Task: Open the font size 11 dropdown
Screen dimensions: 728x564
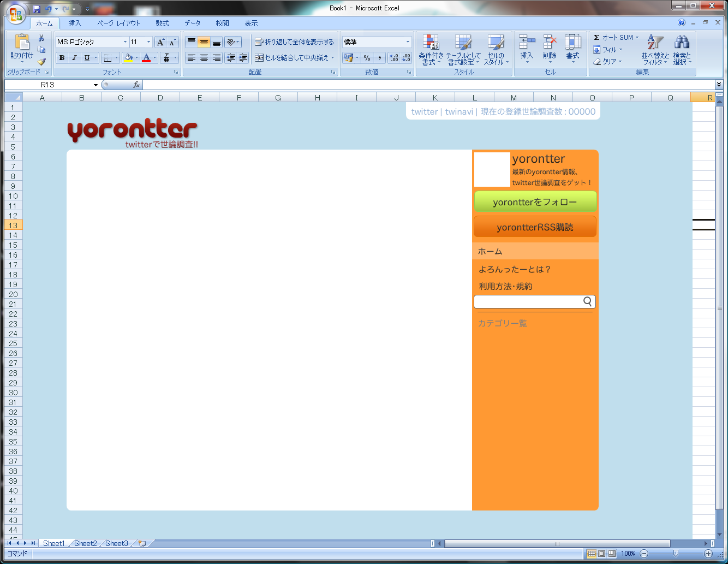Action: pyautogui.click(x=148, y=42)
